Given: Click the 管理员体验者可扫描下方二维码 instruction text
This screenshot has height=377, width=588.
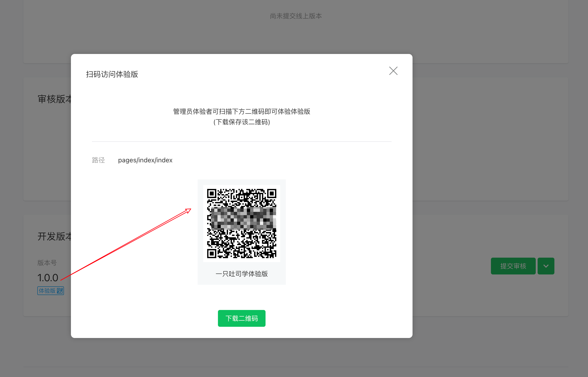Looking at the screenshot, I should (x=241, y=111).
